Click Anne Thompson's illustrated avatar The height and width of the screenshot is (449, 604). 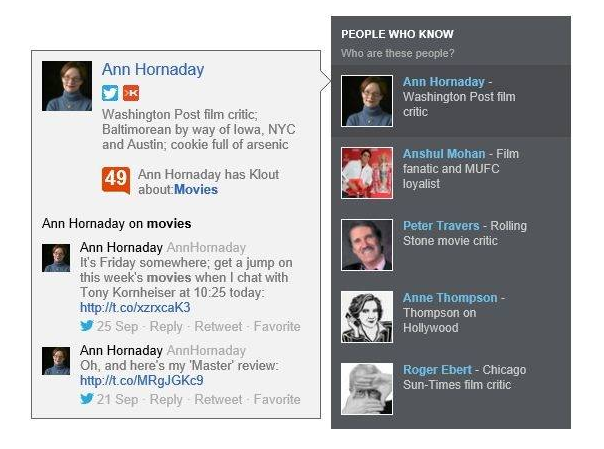point(367,317)
